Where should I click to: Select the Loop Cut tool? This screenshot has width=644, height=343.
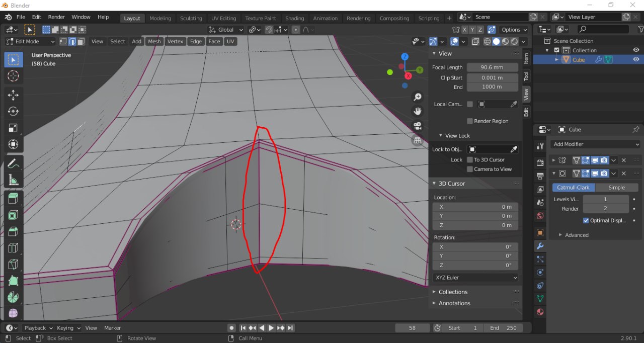pyautogui.click(x=14, y=248)
